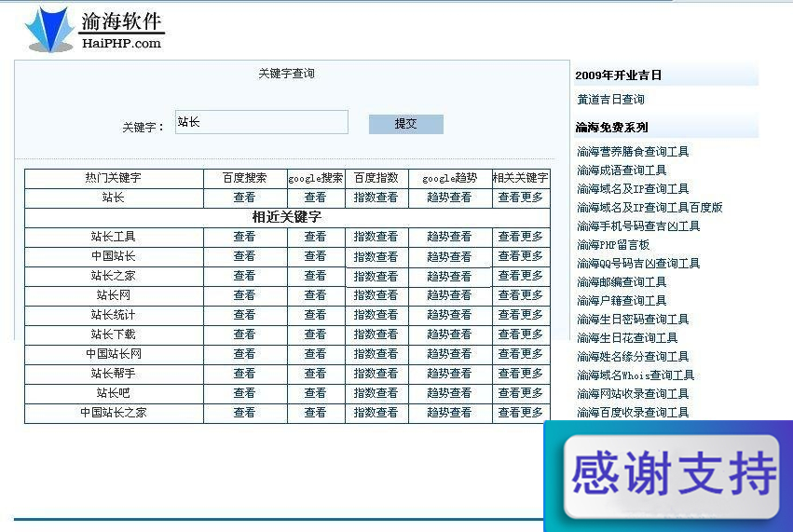Click 指数查看 in the 站长之家 row
This screenshot has height=532, width=793.
376,276
